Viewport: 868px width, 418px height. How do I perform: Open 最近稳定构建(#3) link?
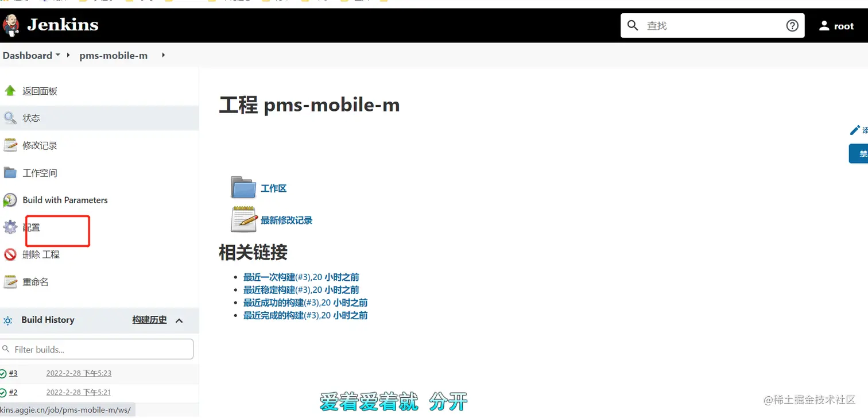pyautogui.click(x=301, y=290)
